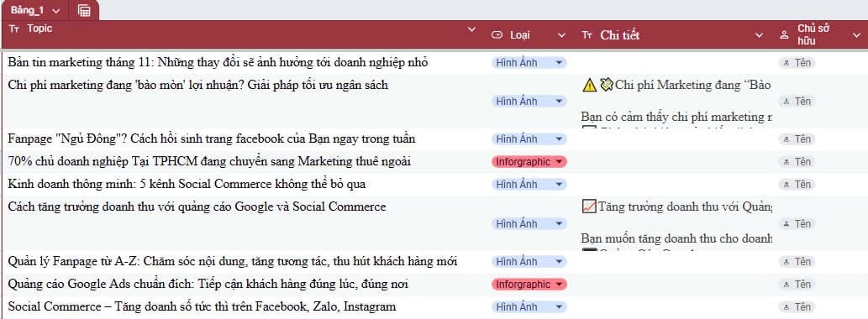Click Tên owner chip in Bản tin marketing row
The image size is (868, 319).
coord(797,63)
